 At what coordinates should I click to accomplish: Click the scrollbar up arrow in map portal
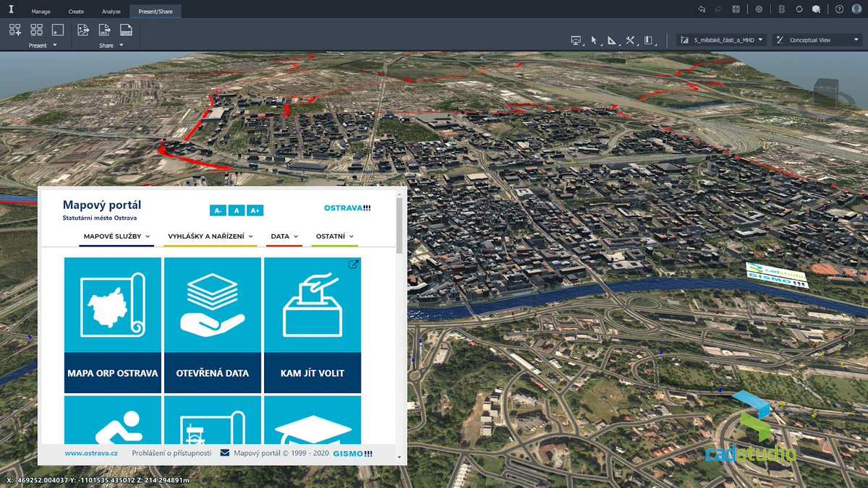pyautogui.click(x=399, y=193)
